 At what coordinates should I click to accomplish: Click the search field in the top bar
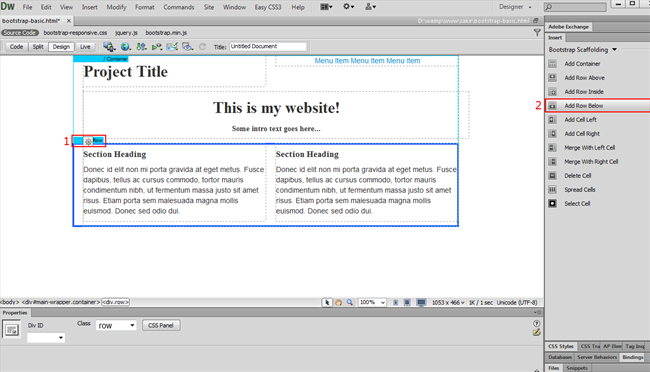click(575, 7)
